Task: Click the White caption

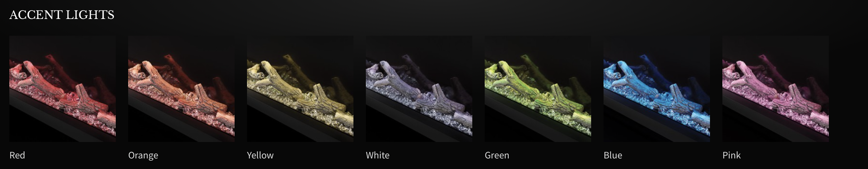Action: [x=378, y=155]
